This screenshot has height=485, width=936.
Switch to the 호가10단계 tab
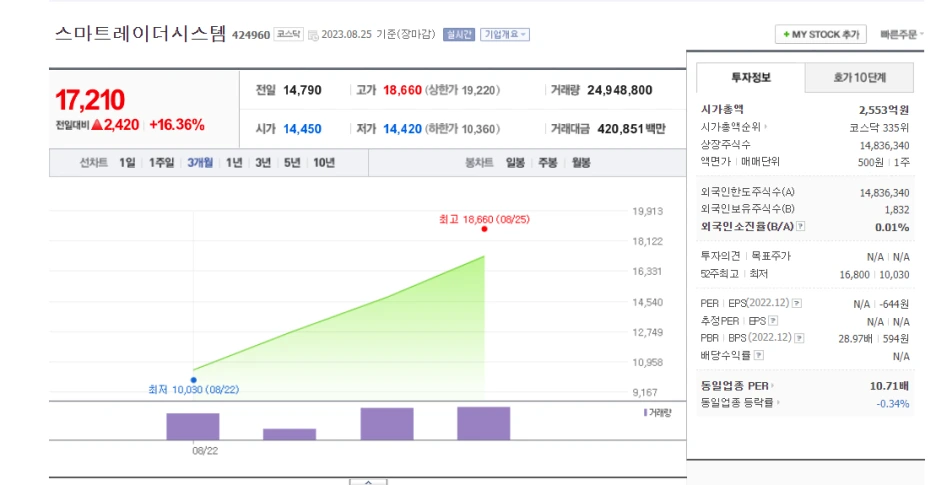[x=860, y=78]
